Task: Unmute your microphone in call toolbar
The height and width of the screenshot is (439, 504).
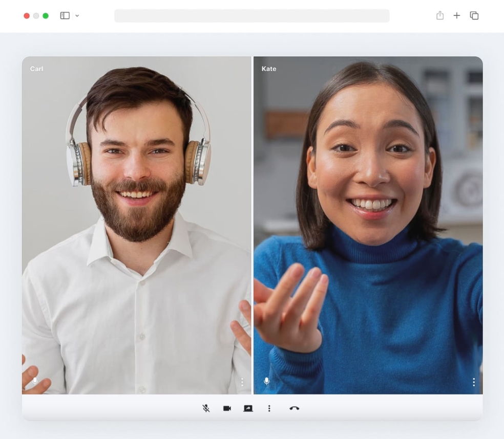Action: coord(206,408)
